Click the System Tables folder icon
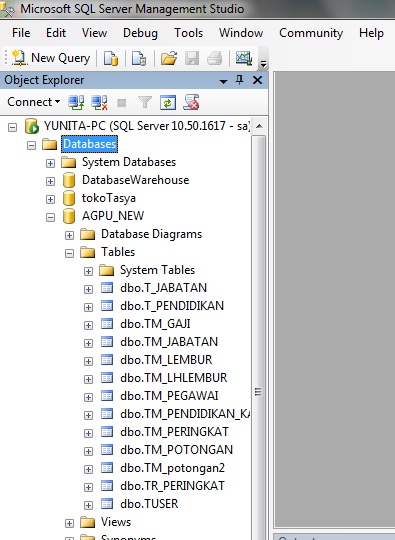 point(106,270)
